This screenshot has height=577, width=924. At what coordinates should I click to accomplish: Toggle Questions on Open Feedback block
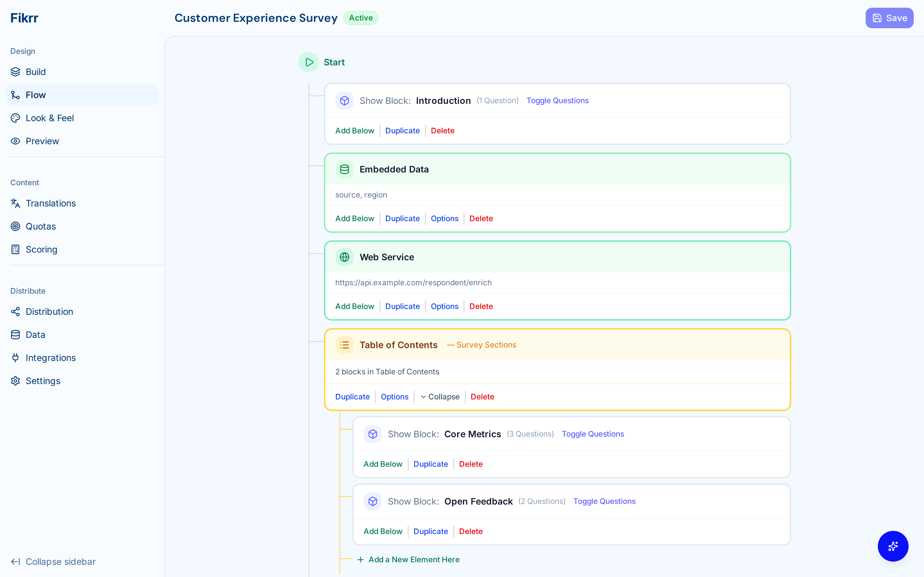604,501
